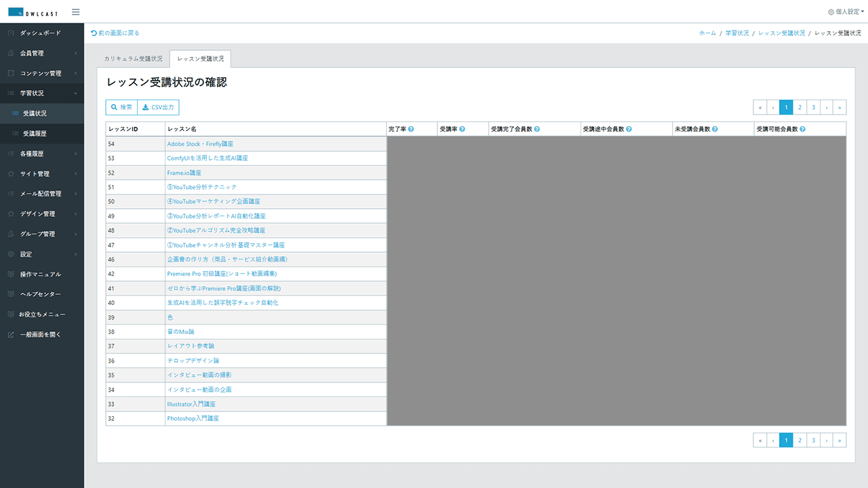The height and width of the screenshot is (488, 868).
Task: Click 前の画面に戻る link
Action: pyautogui.click(x=115, y=33)
